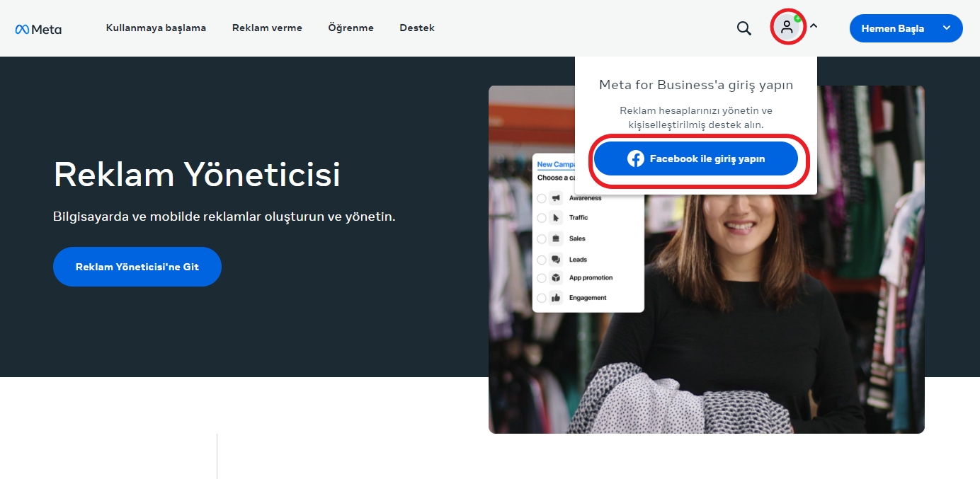
Task: Click the App promotion box icon
Action: tap(556, 278)
